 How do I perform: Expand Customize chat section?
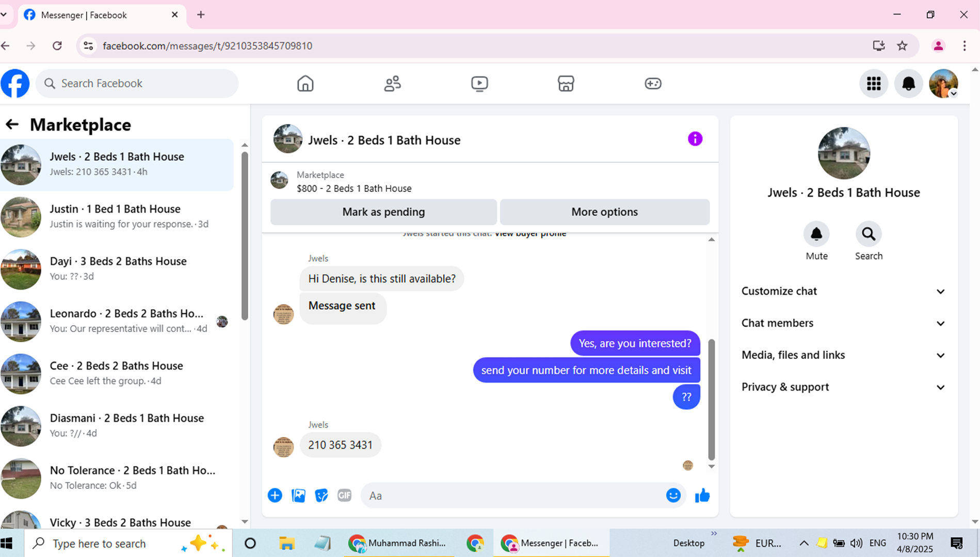(843, 291)
